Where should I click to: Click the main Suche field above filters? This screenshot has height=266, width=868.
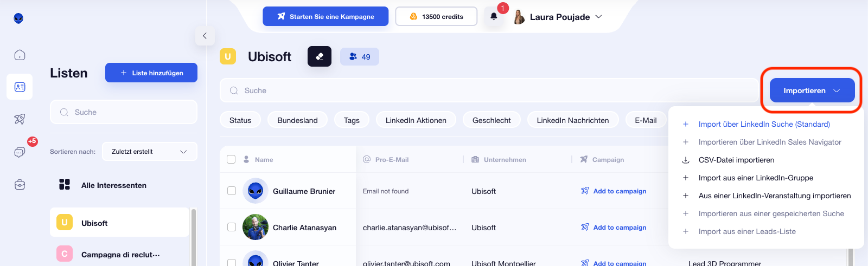pyautogui.click(x=489, y=90)
